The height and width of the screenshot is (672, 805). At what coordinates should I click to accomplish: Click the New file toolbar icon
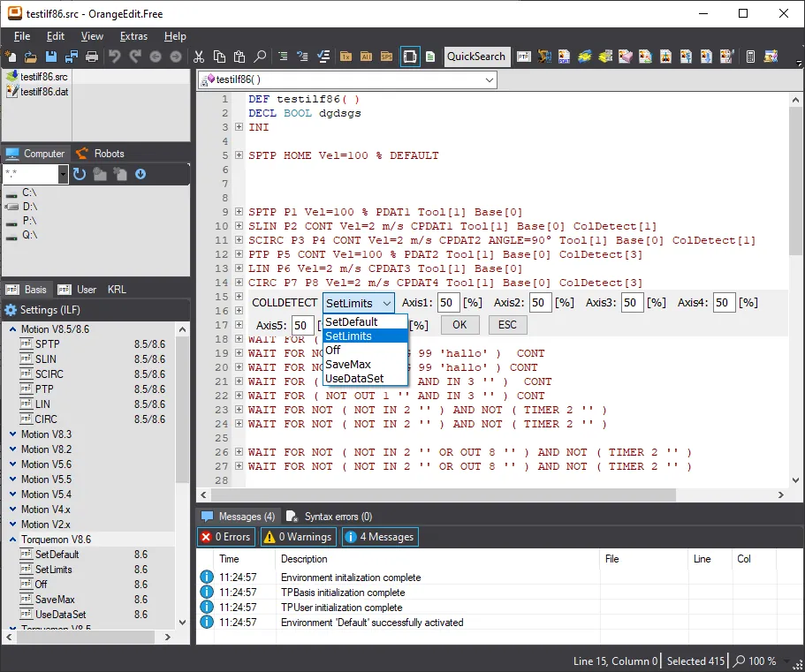point(11,57)
